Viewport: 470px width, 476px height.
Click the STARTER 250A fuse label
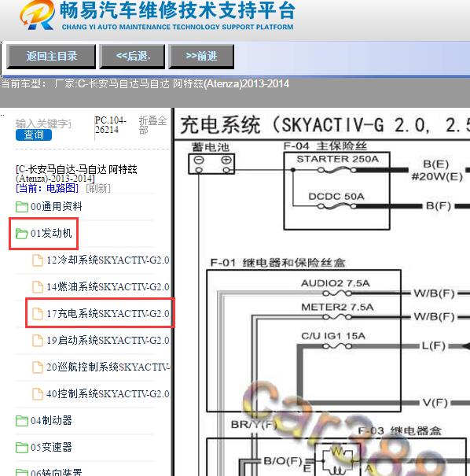(x=337, y=159)
